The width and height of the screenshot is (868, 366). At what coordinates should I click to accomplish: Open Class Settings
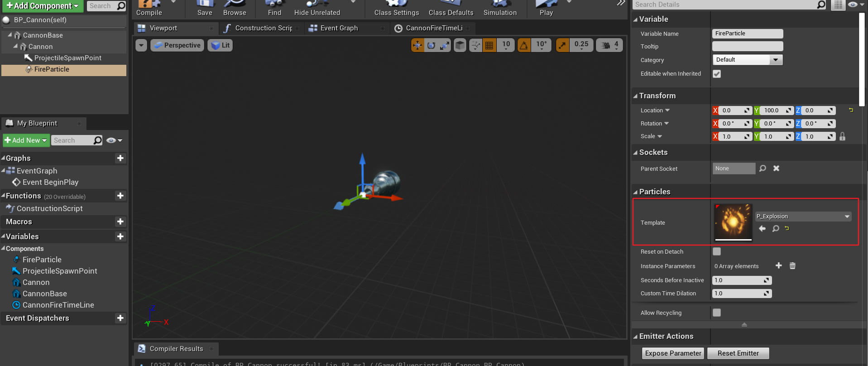397,9
